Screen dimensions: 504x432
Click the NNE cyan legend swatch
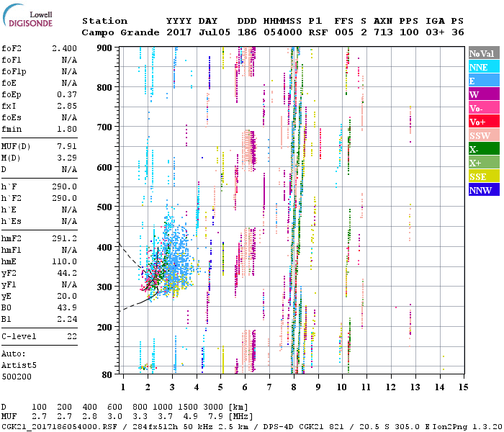pos(483,68)
